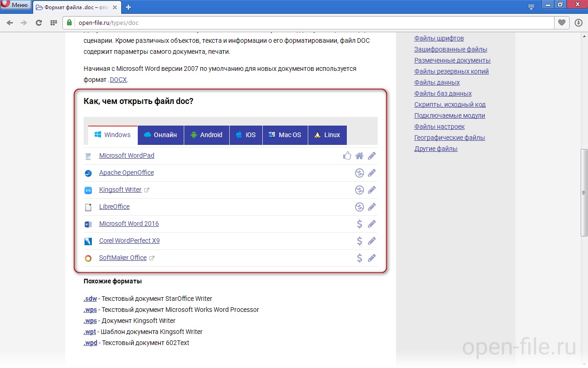Click the pencil icon for Apache OpenOffice

click(x=372, y=172)
